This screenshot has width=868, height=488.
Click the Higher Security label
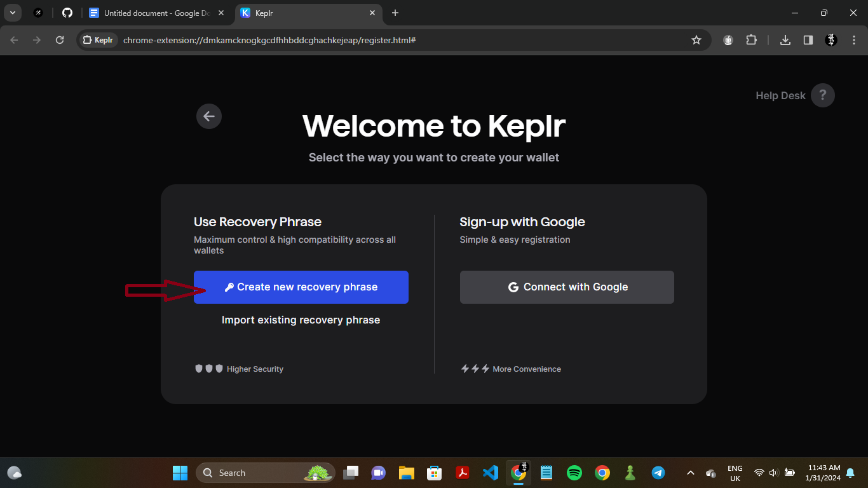click(x=255, y=369)
